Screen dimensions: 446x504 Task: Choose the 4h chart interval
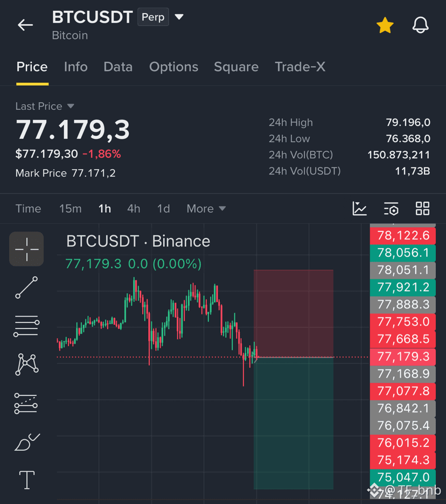point(134,208)
